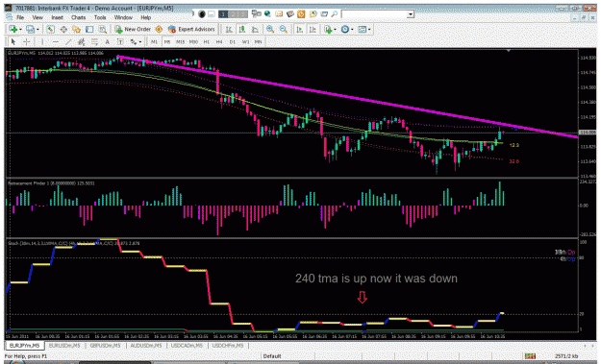The height and width of the screenshot is (364, 601).
Task: Open the EURUSDm,M5 chart tab
Action: (64, 346)
